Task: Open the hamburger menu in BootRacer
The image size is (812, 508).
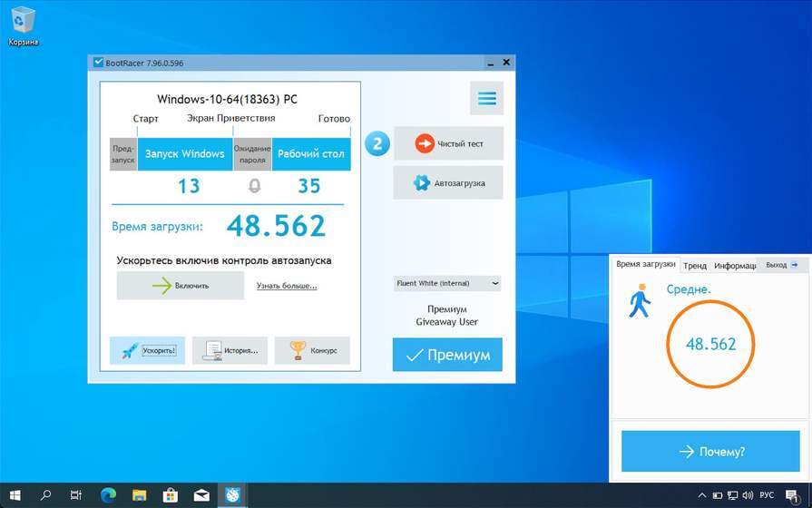Action: [486, 98]
